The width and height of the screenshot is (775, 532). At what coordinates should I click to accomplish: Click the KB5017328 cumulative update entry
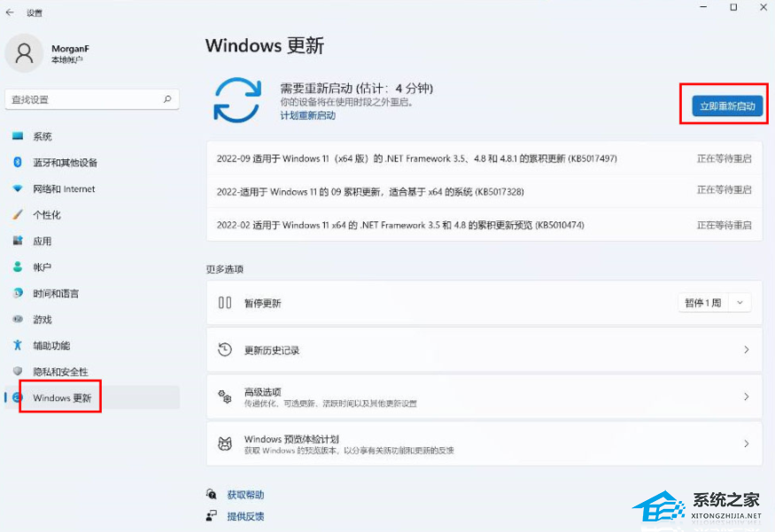pyautogui.click(x=370, y=192)
